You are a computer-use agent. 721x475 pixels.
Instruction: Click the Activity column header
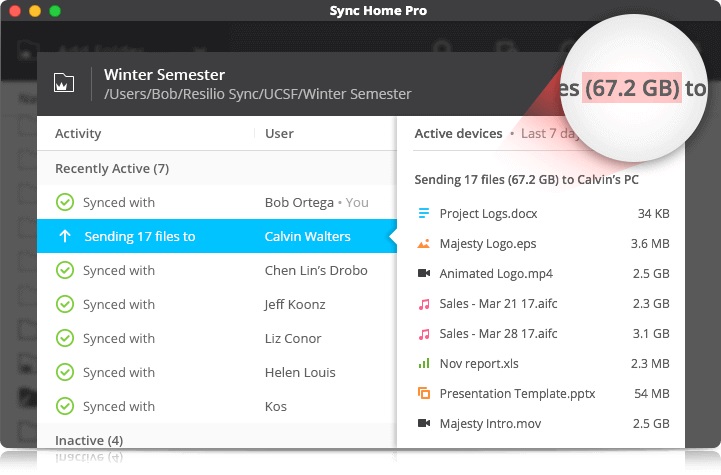point(78,133)
